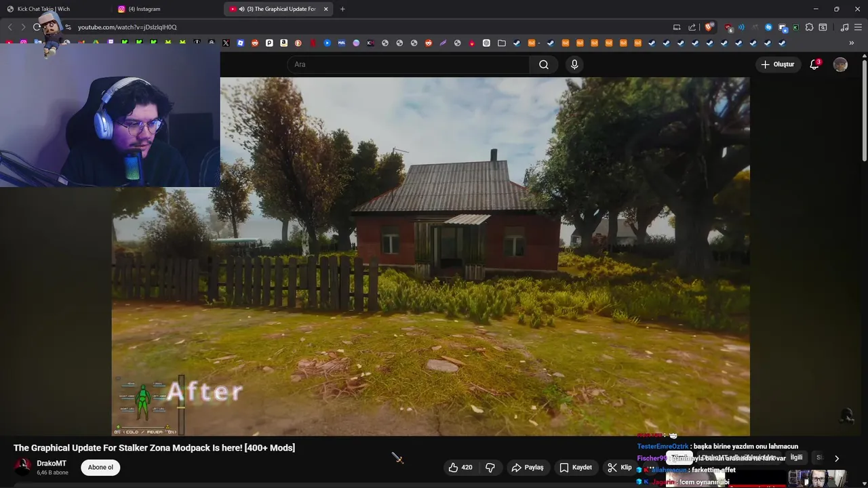
Task: Open Brave Shields lion icon
Action: [x=709, y=27]
